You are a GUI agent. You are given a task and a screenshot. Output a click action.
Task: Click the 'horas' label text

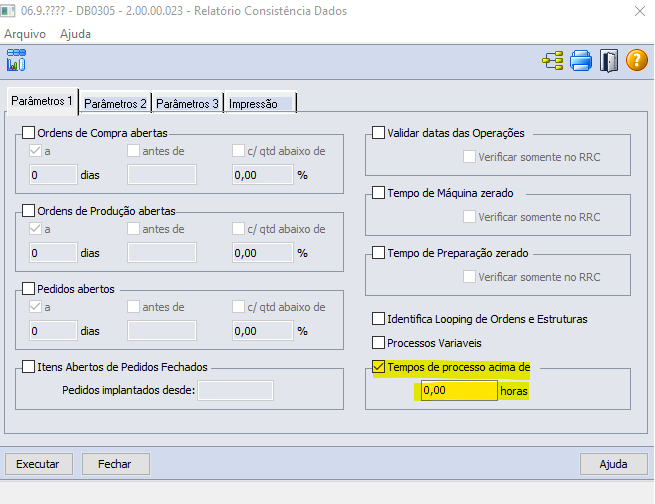(x=514, y=391)
